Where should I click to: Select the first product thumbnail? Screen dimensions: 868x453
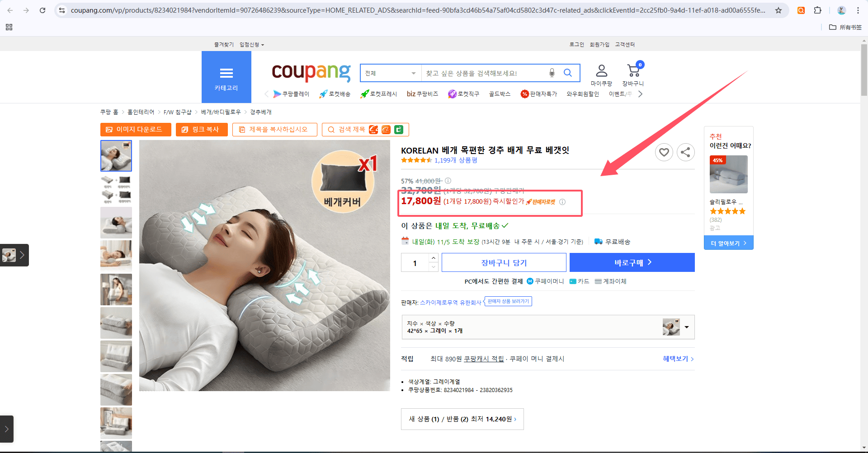116,156
